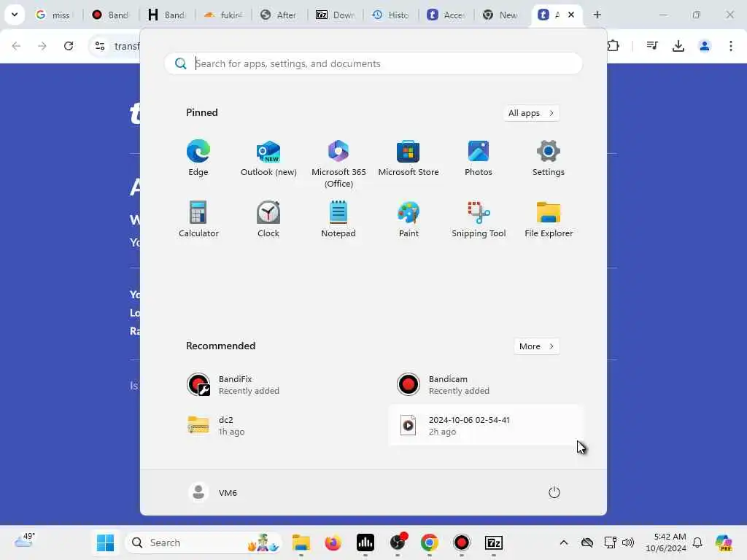Open the 2024-10-06 02-54-41 video file
Image resolution: width=747 pixels, height=560 pixels.
pyautogui.click(x=485, y=425)
